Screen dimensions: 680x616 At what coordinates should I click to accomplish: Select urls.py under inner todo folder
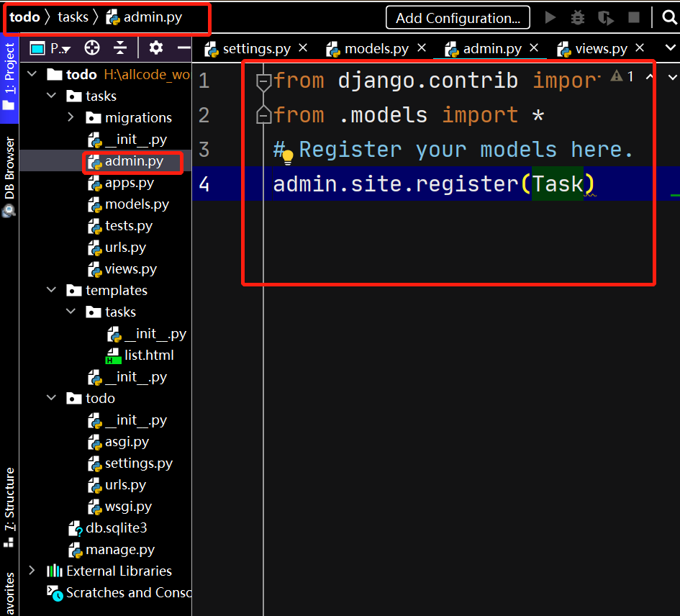(x=117, y=484)
